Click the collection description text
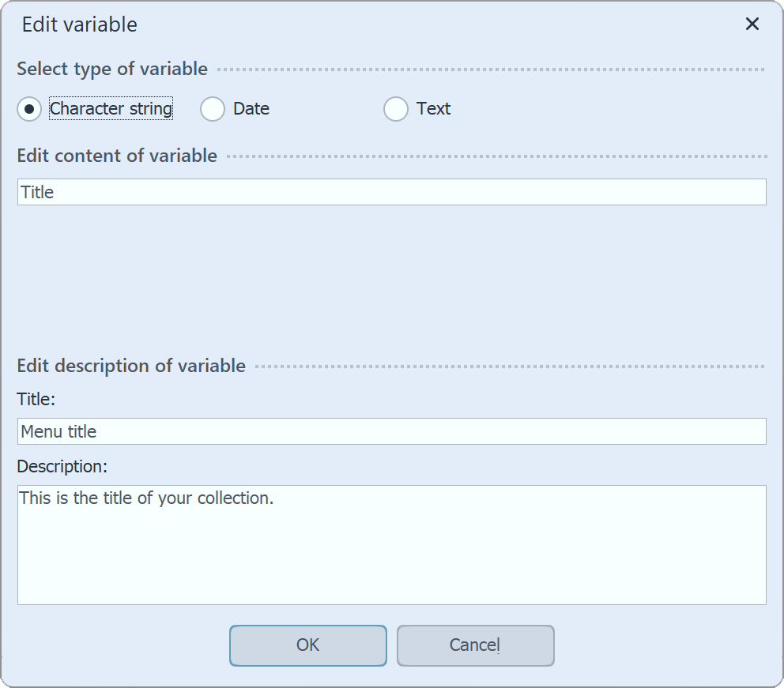The width and height of the screenshot is (784, 688). tap(144, 498)
